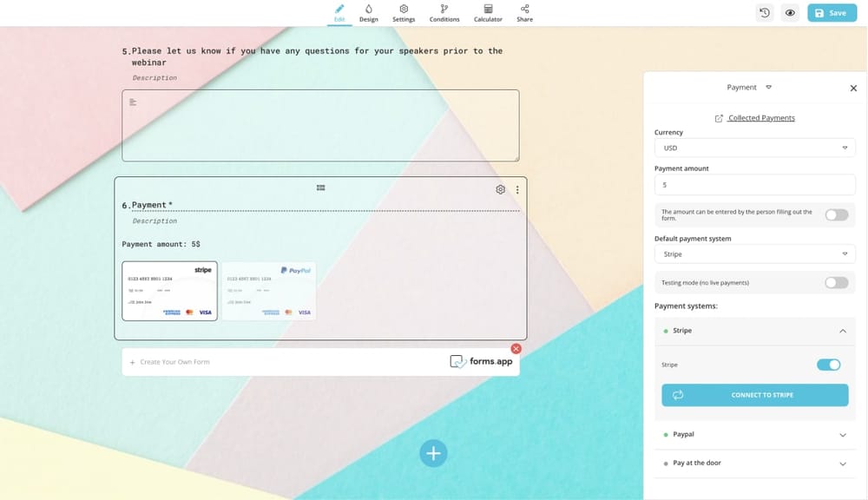Open the Default payment system dropdown
The width and height of the screenshot is (868, 500).
754,254
